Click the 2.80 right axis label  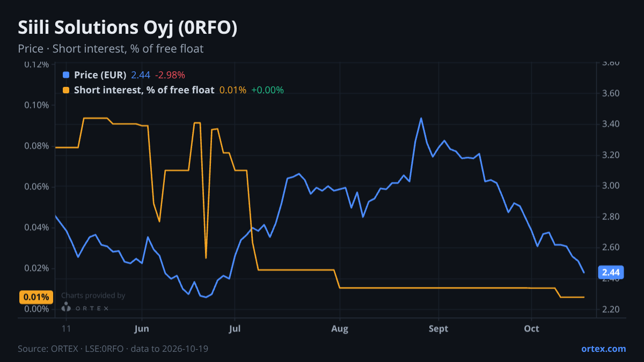point(611,217)
